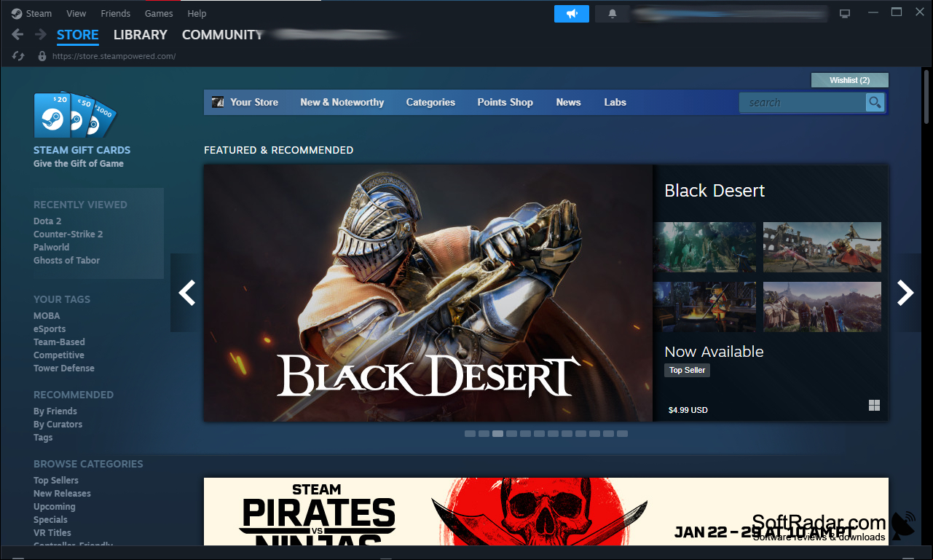Select the first carousel dot
Image resolution: width=933 pixels, height=560 pixels.
[x=470, y=433]
